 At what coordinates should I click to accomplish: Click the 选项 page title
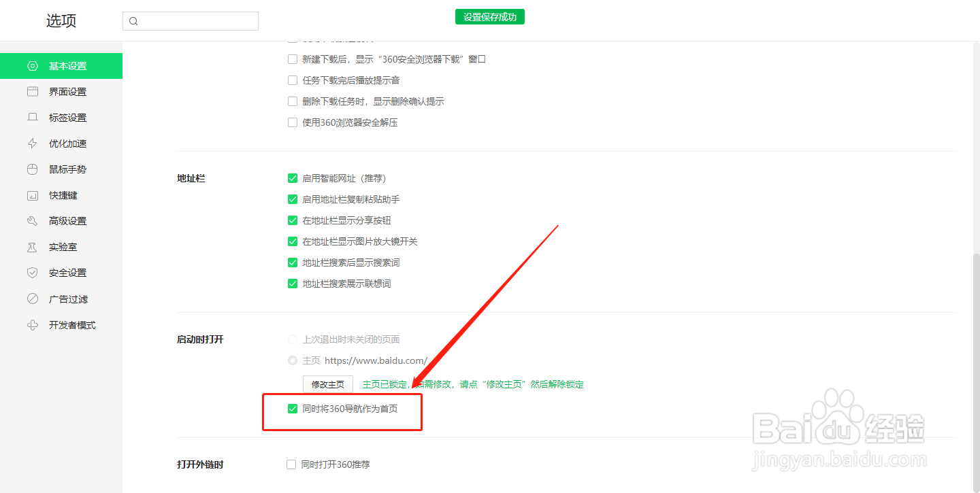coord(61,20)
